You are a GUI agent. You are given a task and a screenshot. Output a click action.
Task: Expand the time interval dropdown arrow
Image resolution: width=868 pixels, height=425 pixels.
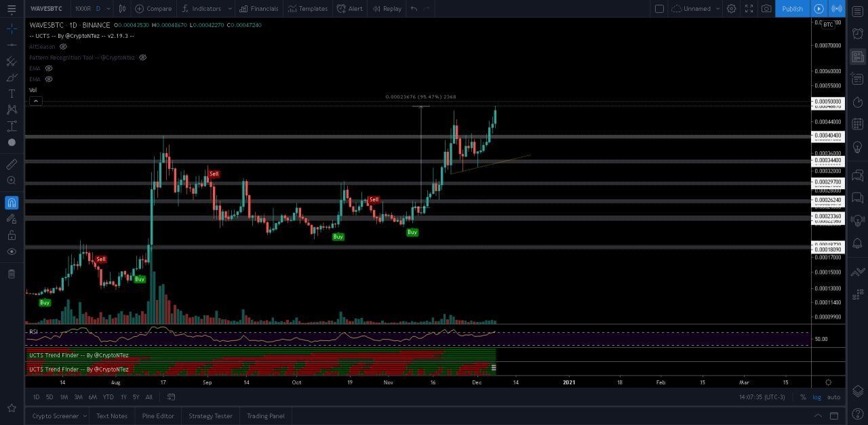[x=108, y=9]
